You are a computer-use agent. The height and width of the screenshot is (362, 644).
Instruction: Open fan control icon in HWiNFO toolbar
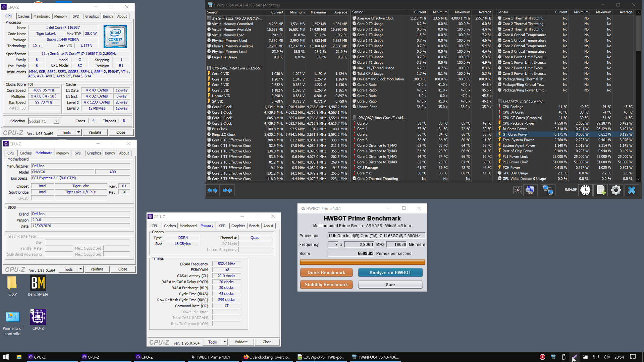click(518, 190)
